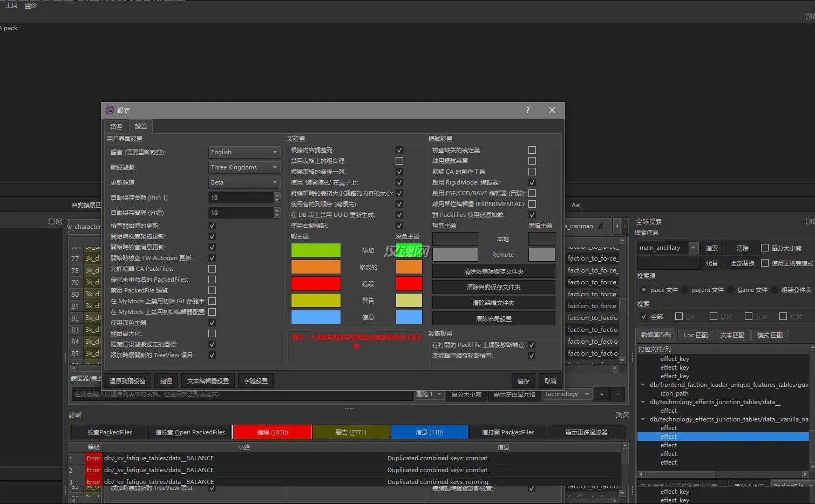Viewport: 815px width, 504px height.
Task: Float the 全球搜索 global search panel
Action: click(808, 221)
